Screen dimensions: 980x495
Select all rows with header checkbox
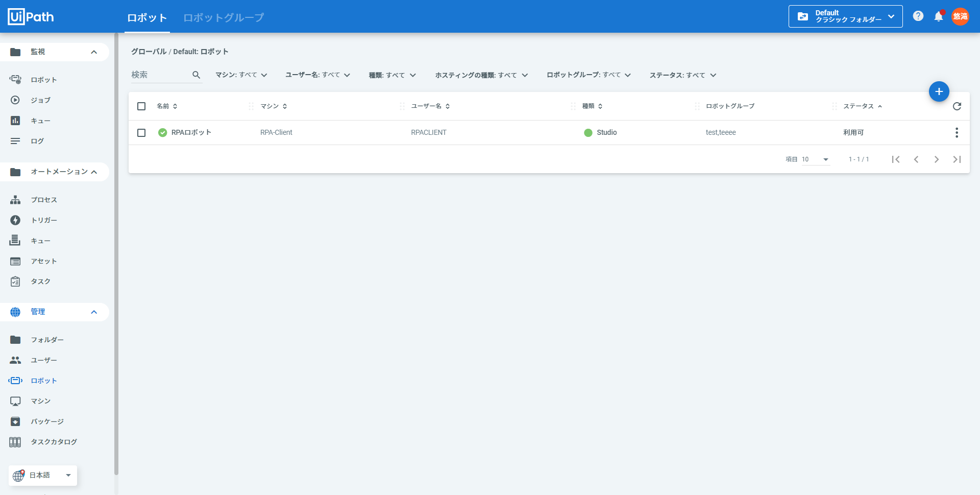tap(141, 106)
